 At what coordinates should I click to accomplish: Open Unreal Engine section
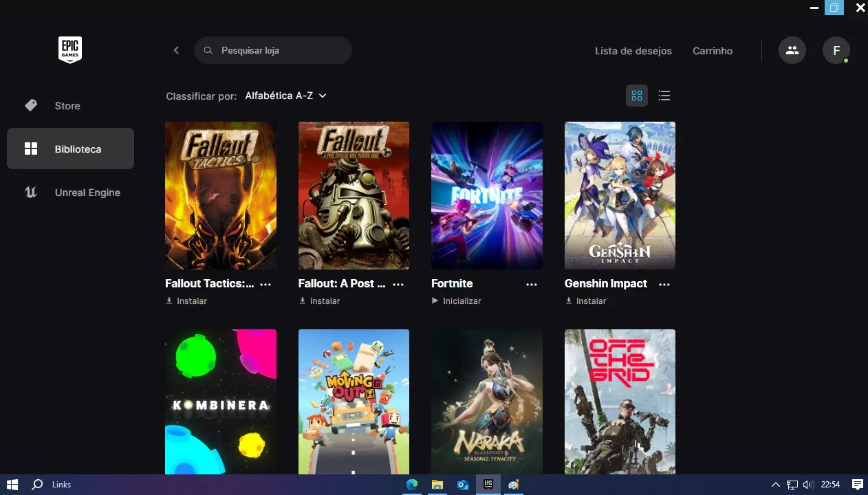(70, 192)
